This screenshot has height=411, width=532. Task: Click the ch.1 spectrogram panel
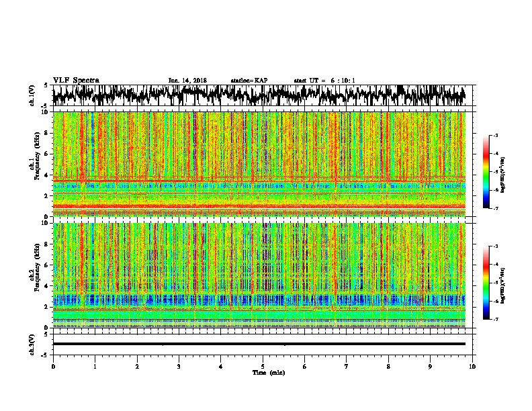(259, 164)
